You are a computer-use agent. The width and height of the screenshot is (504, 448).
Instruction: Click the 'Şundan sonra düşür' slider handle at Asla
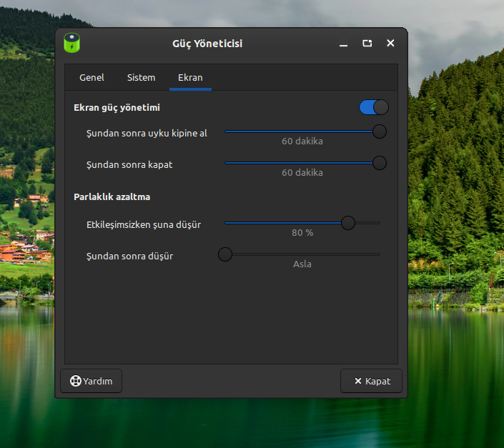pyautogui.click(x=225, y=254)
